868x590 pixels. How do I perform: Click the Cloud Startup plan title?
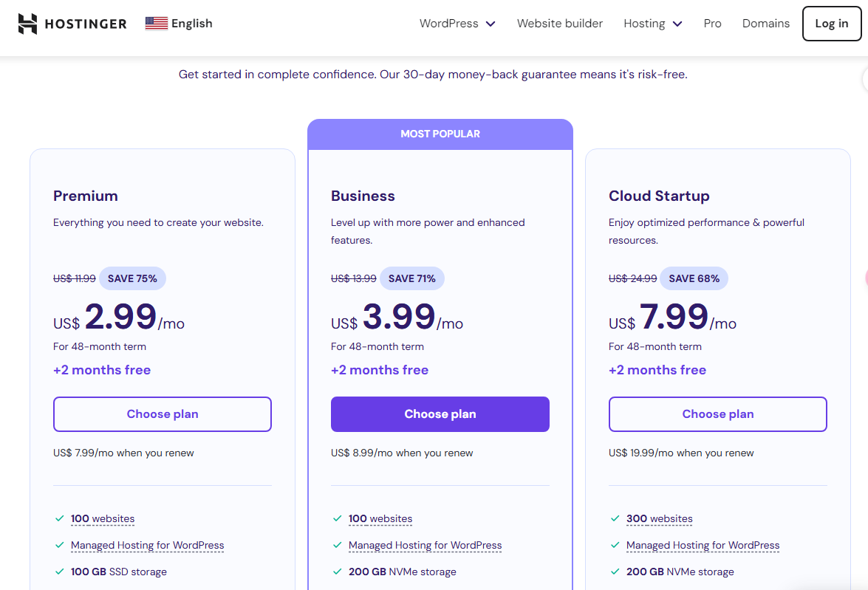coord(659,196)
